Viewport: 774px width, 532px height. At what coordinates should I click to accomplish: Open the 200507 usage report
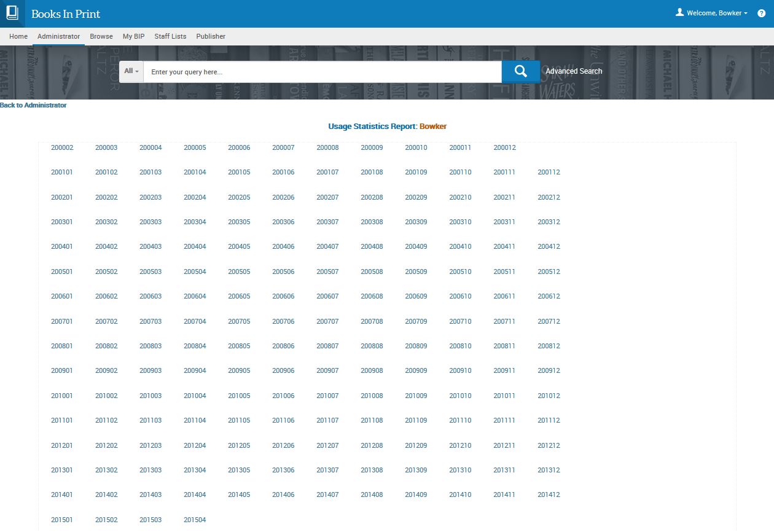(327, 272)
